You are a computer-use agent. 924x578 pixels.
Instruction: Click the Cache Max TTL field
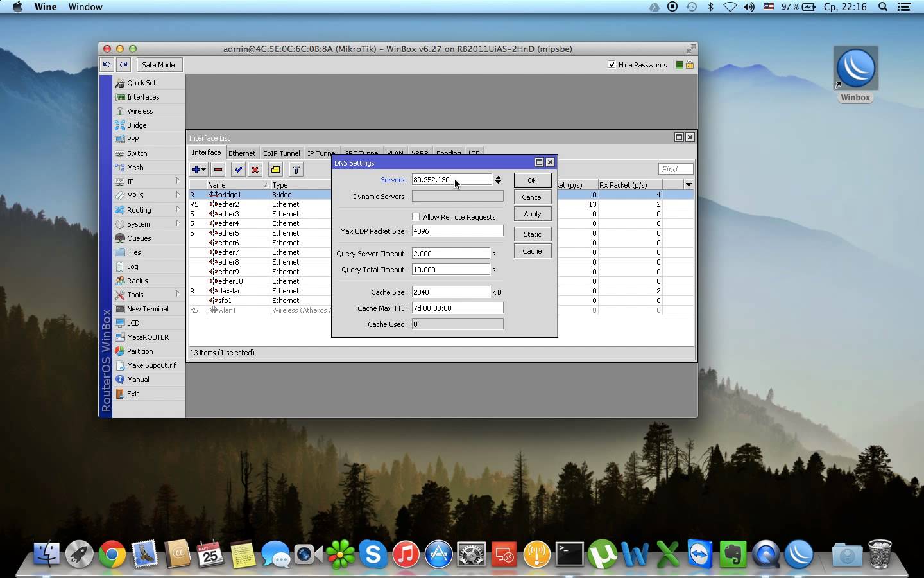[458, 308]
